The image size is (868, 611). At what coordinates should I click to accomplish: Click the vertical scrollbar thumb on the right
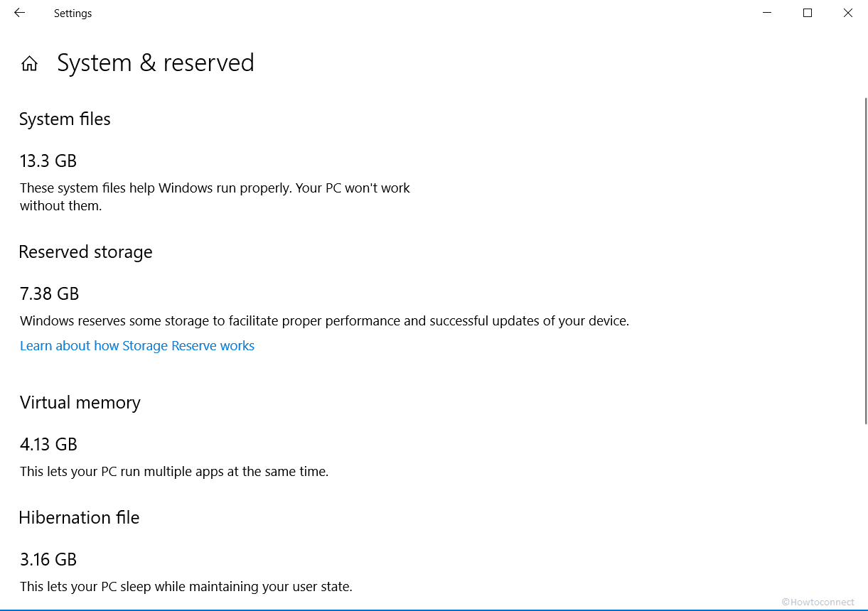pos(865,260)
